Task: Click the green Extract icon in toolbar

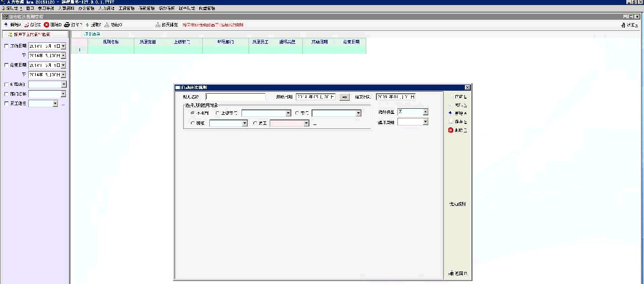Action: tap(87, 25)
